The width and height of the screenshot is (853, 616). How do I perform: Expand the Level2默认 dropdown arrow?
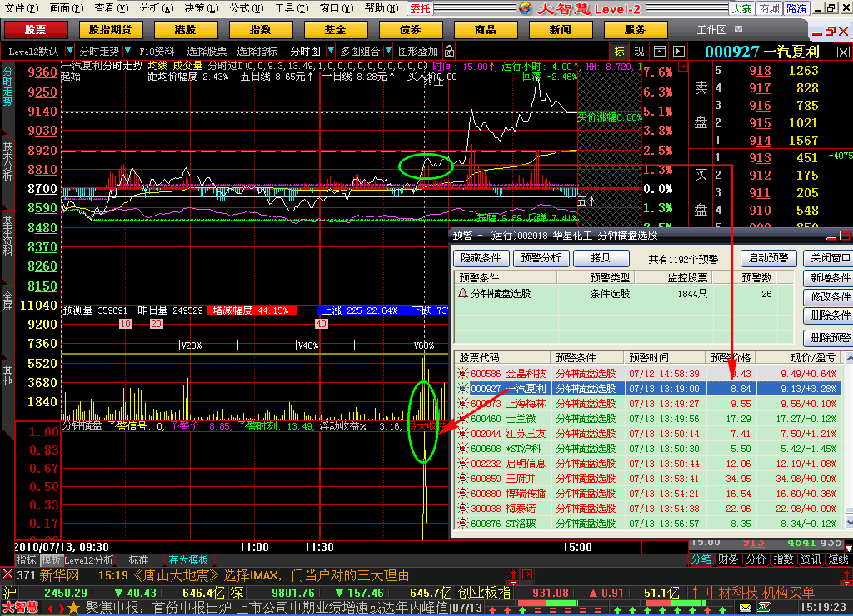pos(70,51)
